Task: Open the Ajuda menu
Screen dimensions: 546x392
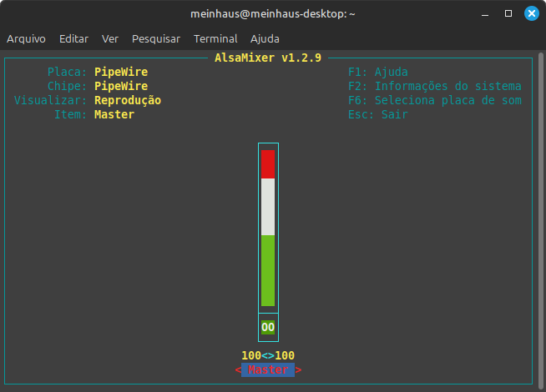Action: click(265, 38)
